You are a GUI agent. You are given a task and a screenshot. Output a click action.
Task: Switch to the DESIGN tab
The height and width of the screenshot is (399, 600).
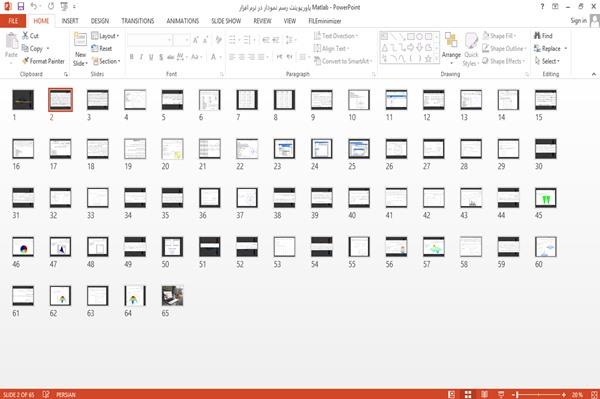click(100, 21)
